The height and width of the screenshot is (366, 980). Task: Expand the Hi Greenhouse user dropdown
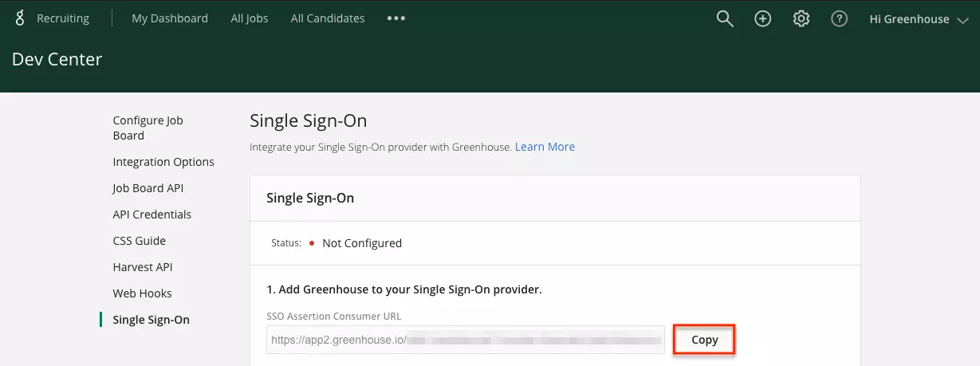point(919,19)
